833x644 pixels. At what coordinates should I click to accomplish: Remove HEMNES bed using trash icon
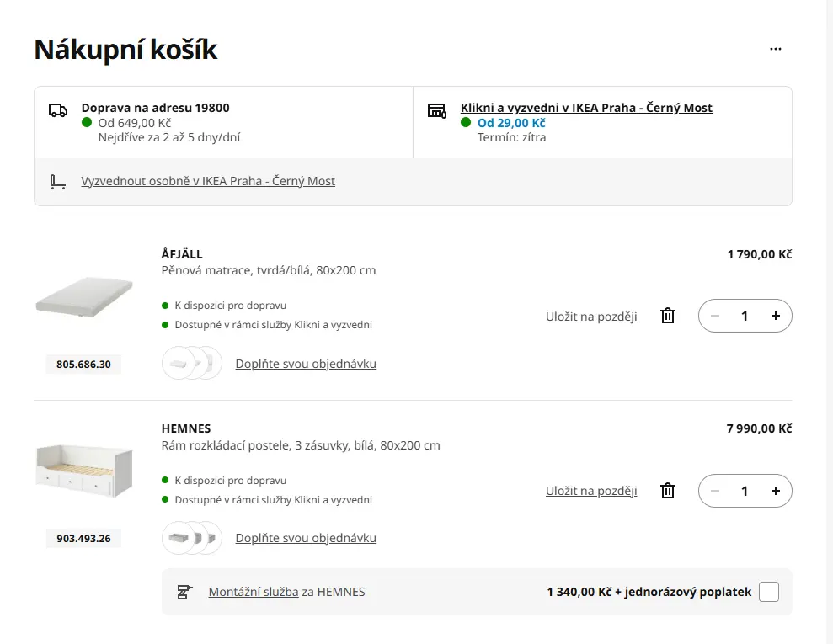[x=668, y=490]
